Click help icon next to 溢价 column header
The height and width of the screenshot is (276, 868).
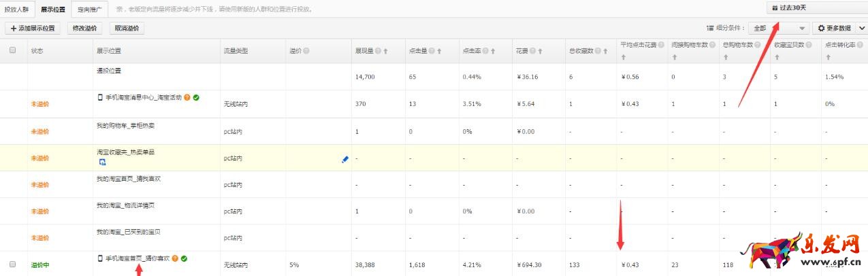[306, 51]
